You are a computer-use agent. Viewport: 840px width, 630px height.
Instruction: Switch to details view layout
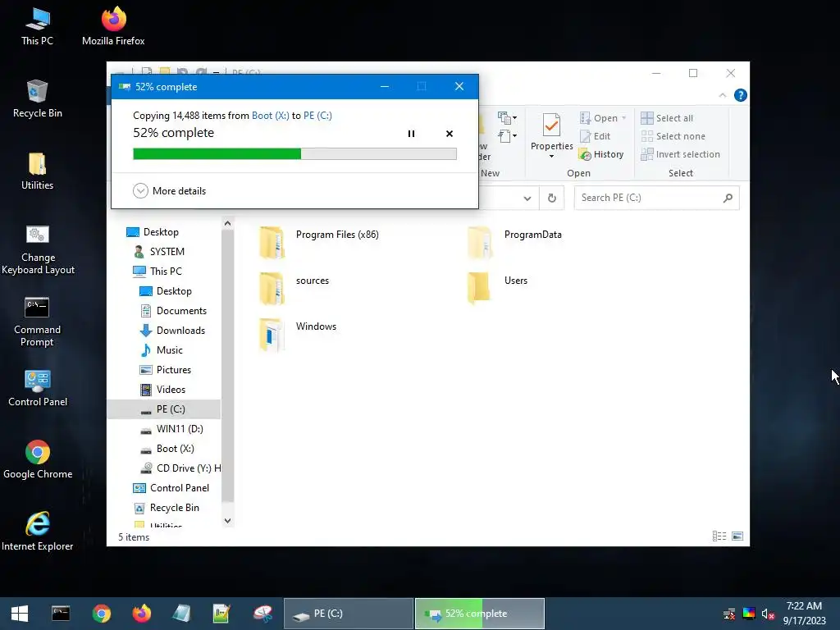(719, 536)
